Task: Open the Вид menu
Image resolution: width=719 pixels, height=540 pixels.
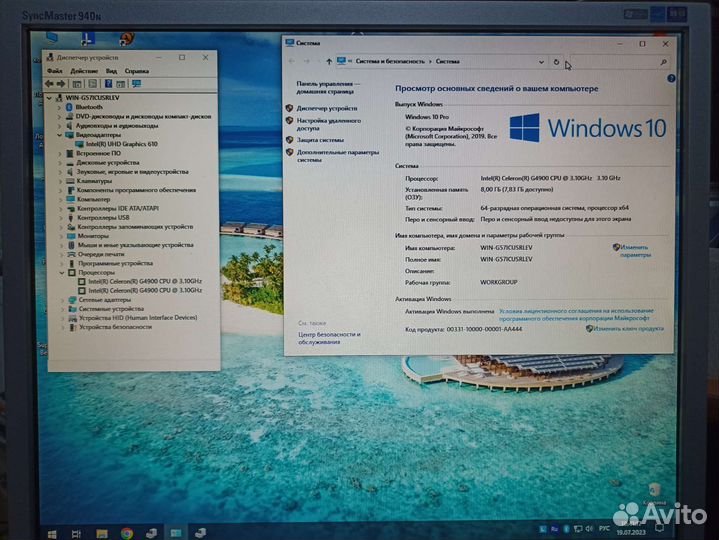Action: point(111,71)
